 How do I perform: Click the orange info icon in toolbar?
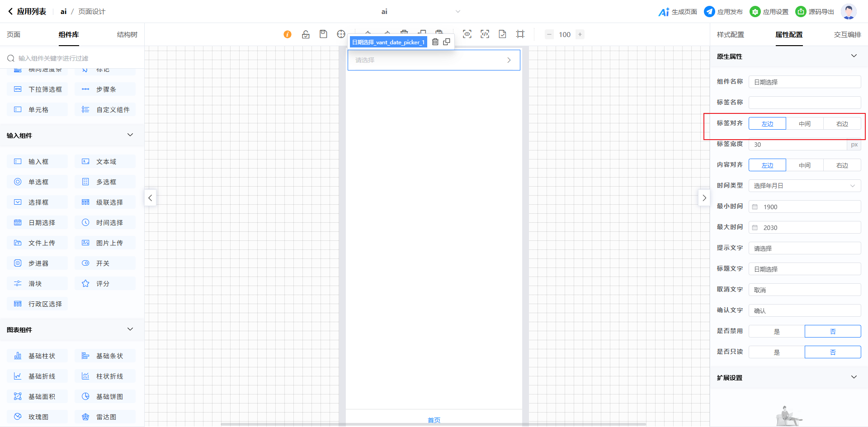(288, 34)
